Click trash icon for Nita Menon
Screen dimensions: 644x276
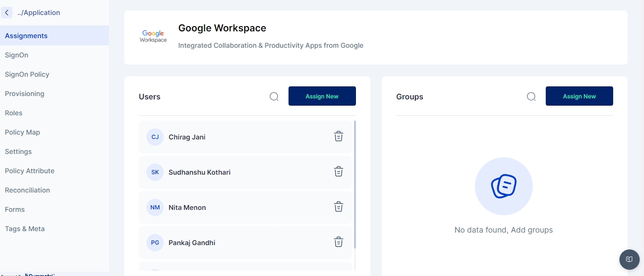tap(339, 207)
